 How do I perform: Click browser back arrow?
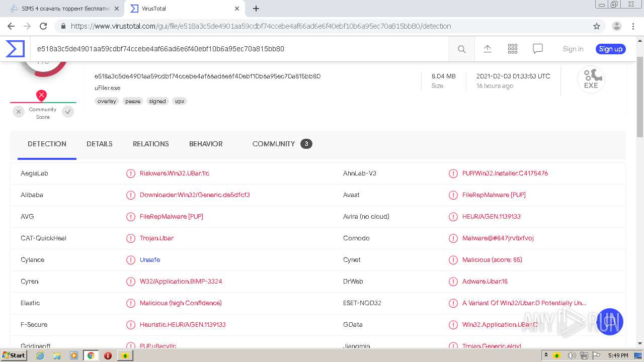(x=11, y=26)
